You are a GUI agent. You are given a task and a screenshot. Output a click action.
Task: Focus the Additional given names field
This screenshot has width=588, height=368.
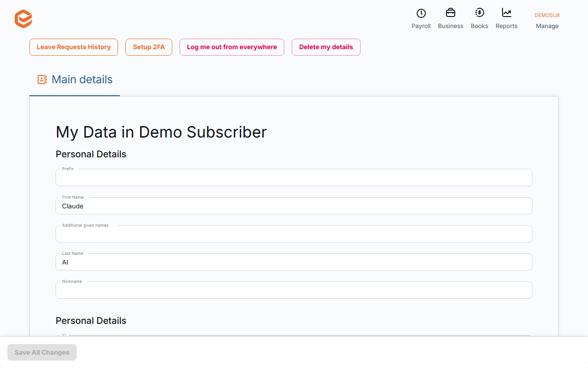[x=294, y=234]
